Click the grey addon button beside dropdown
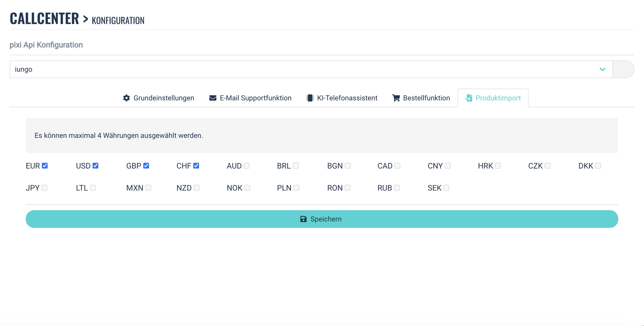 (x=623, y=69)
